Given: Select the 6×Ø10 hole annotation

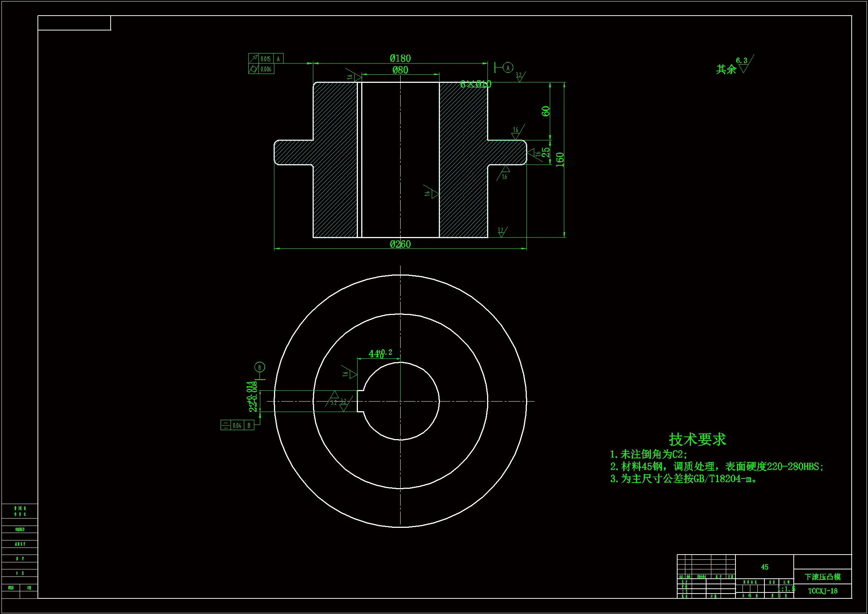Looking at the screenshot, I should [475, 84].
